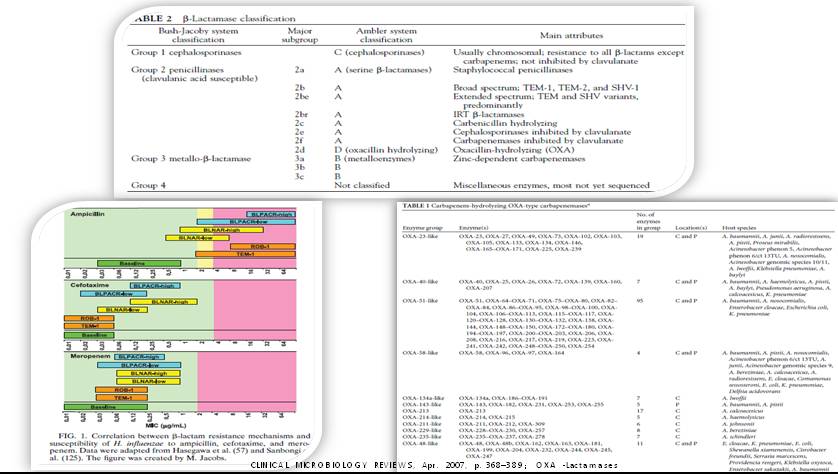
Task: Click subgroup '2a' cell
Action: tap(300, 69)
